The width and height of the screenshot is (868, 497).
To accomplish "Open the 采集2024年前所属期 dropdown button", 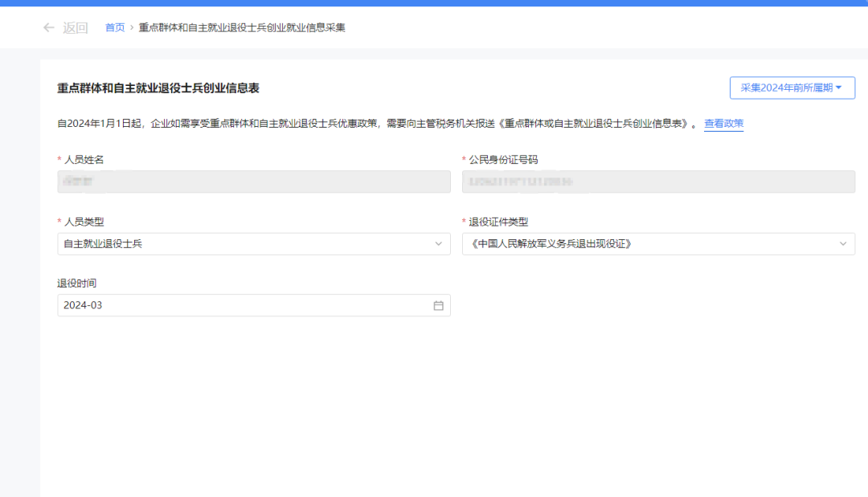I will [792, 88].
